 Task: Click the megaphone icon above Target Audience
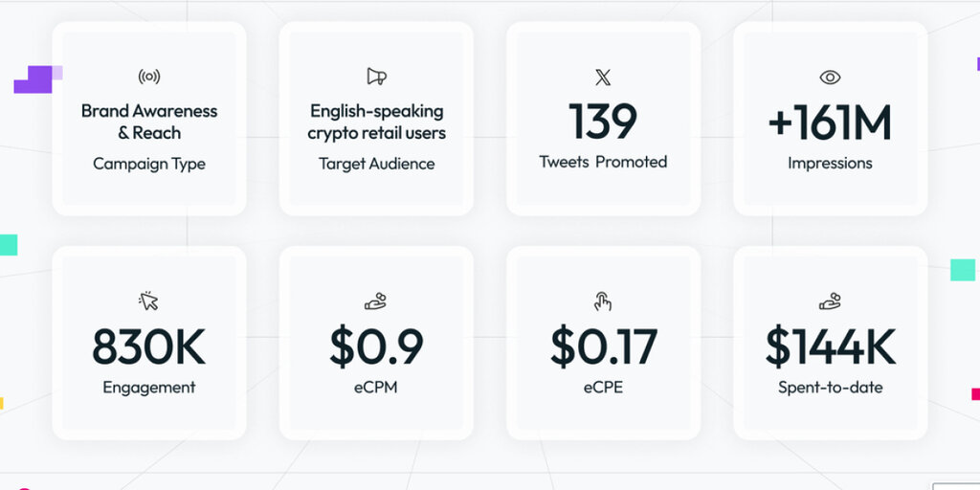[376, 77]
